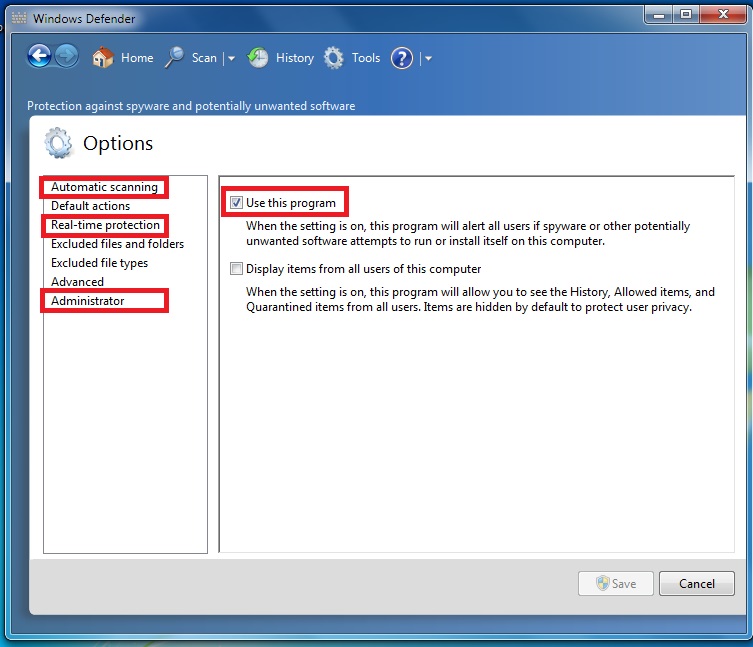Image resolution: width=753 pixels, height=647 pixels.
Task: Click the Tools gear icon
Action: coord(334,58)
